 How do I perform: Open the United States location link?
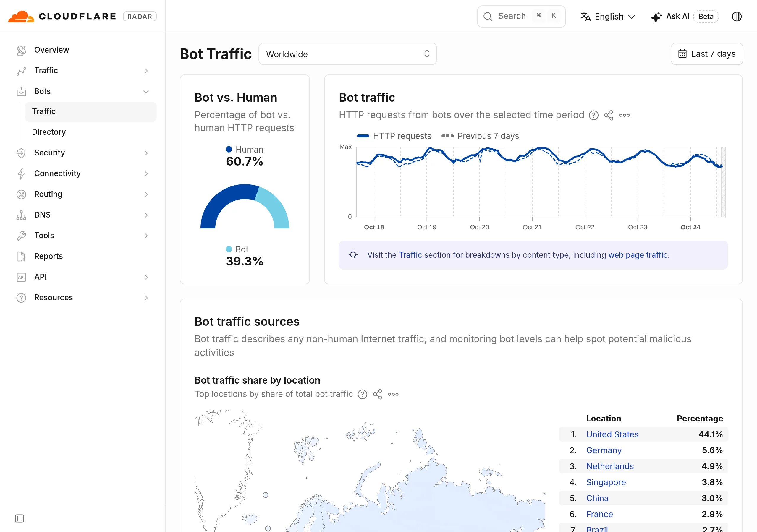612,434
